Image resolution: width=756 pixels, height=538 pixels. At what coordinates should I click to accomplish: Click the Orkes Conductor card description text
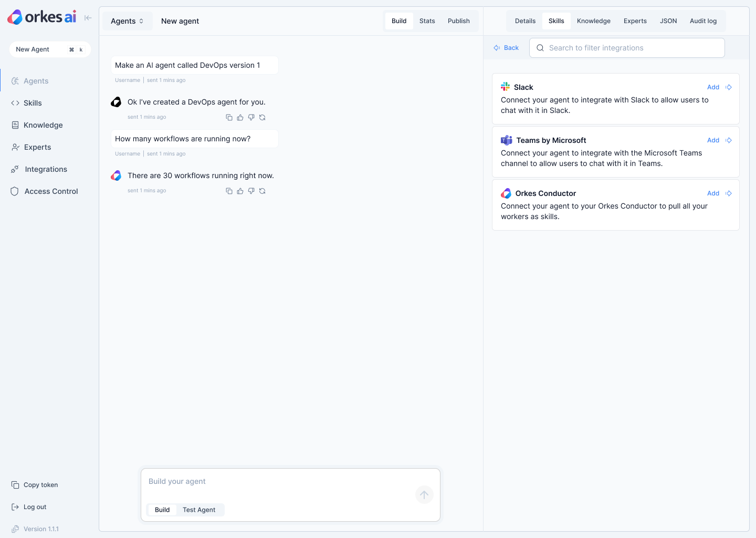click(x=604, y=211)
